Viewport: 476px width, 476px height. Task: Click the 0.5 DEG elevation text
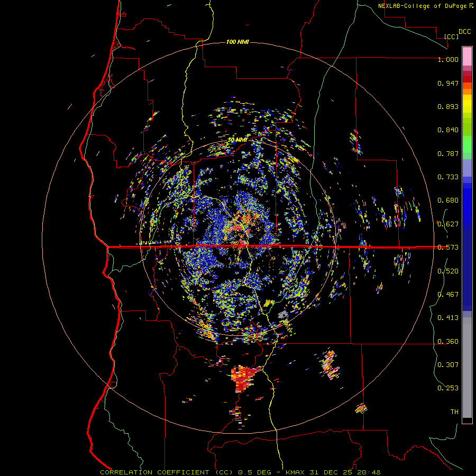(x=255, y=472)
